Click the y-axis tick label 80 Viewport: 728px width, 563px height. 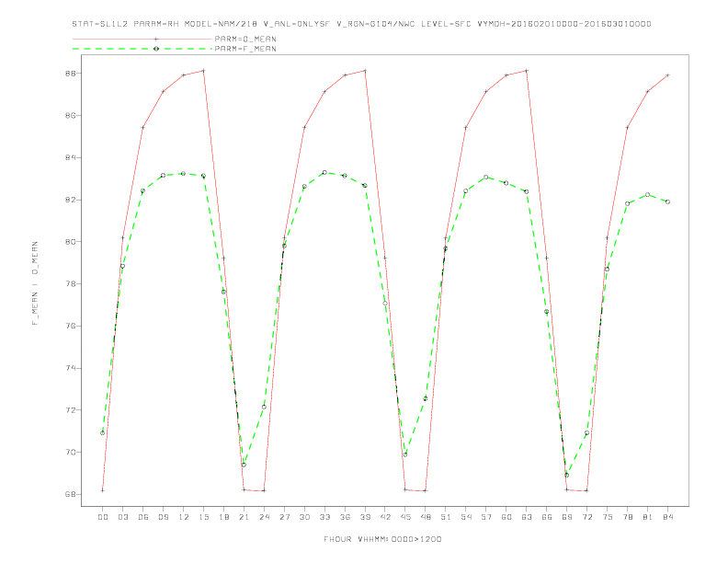pyautogui.click(x=71, y=242)
